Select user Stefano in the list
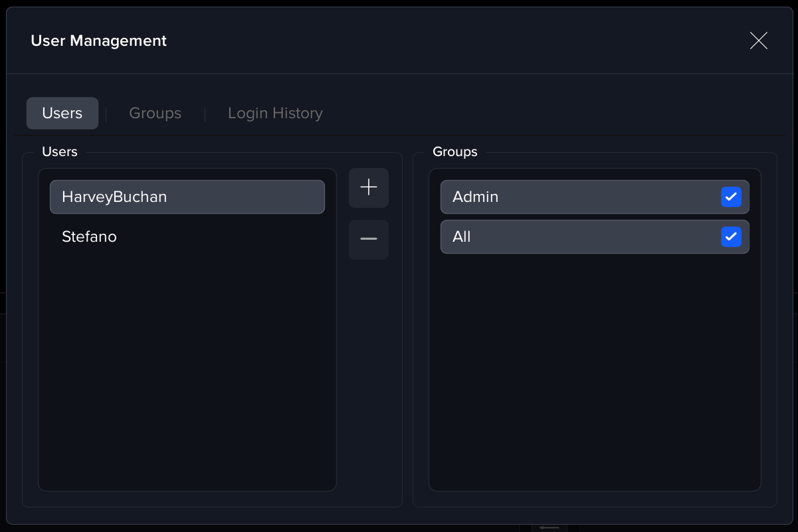Screen dimensions: 798x532 pos(89,237)
